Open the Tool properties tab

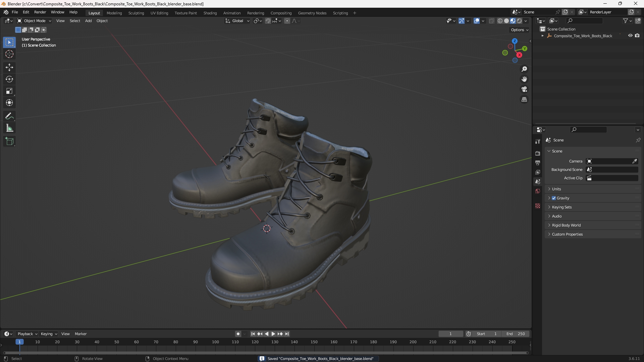[x=538, y=141]
